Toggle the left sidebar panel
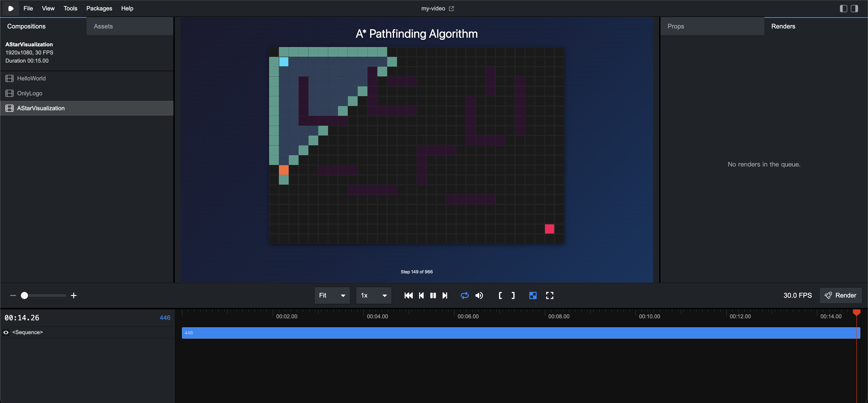This screenshot has width=868, height=403. tap(843, 8)
